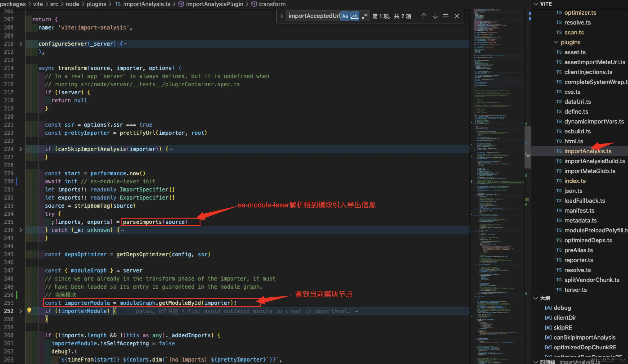Viewport: 628px width, 364px height.
Task: Expand replace field chevron in find widget
Action: 281,16
